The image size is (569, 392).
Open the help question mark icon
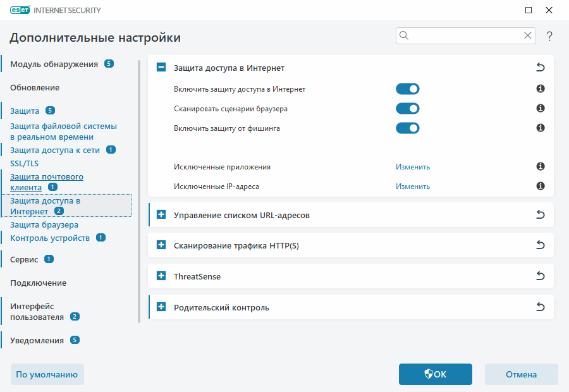point(549,35)
